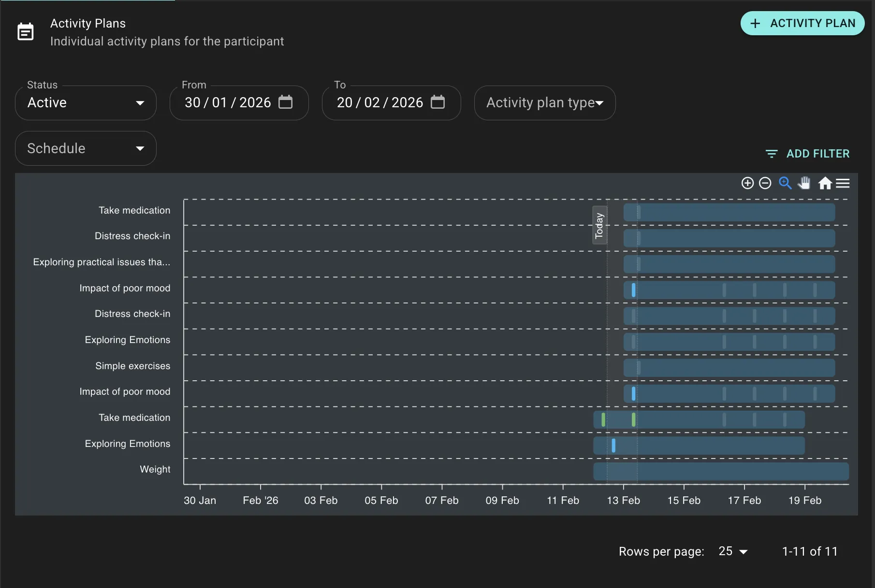
Task: Click the Add Filter button
Action: 807,154
